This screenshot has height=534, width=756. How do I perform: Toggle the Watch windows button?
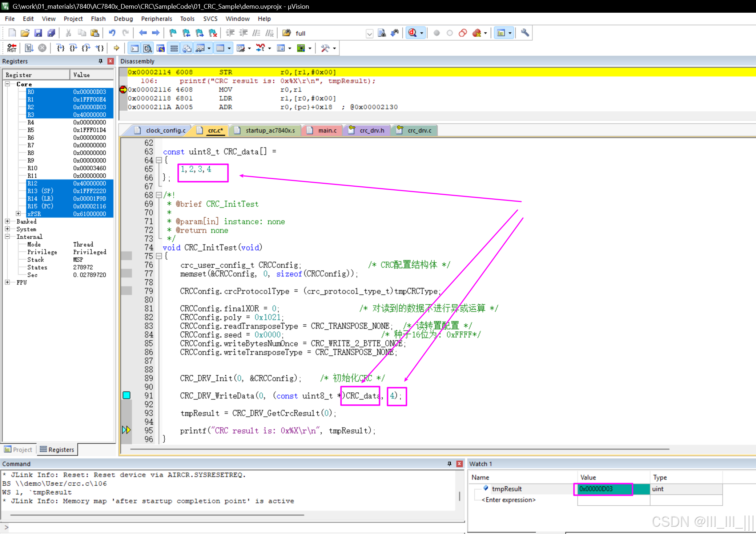[x=200, y=48]
